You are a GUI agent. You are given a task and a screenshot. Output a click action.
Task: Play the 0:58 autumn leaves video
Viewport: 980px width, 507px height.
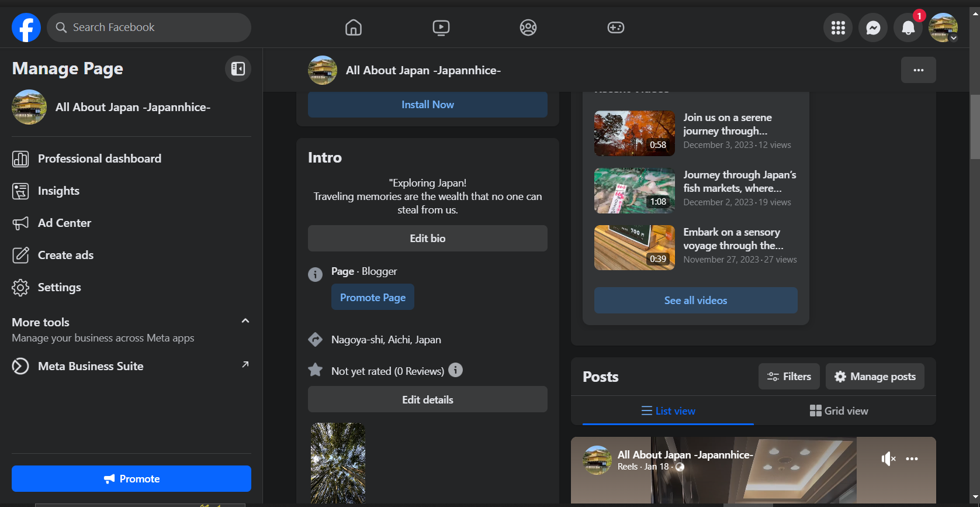635,133
